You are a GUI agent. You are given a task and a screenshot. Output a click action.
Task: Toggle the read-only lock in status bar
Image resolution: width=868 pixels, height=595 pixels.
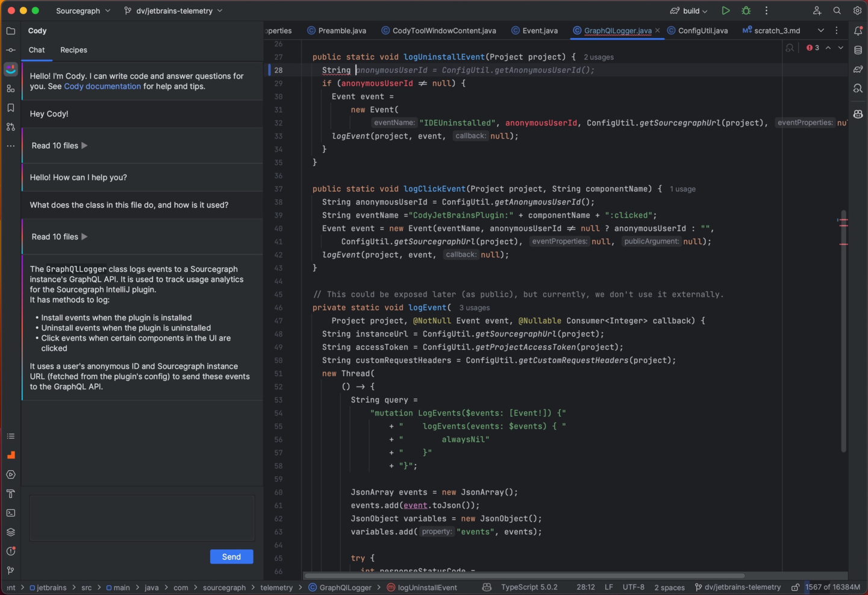[795, 587]
